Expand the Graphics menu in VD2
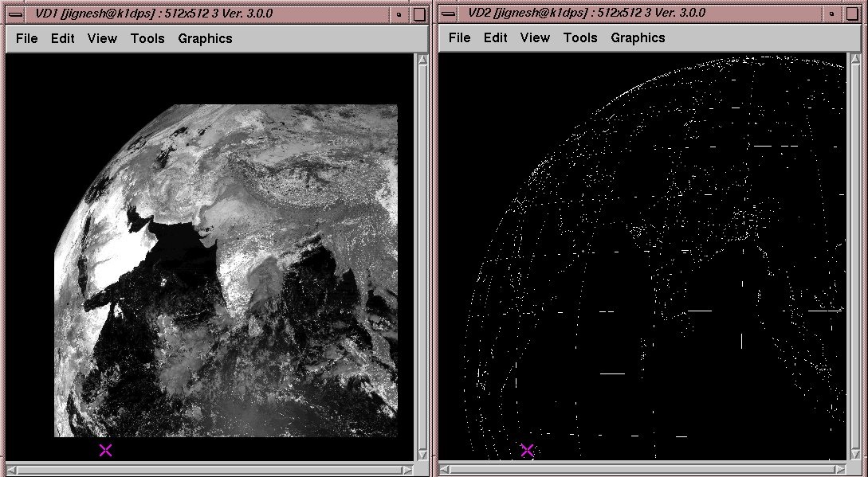 pos(638,38)
